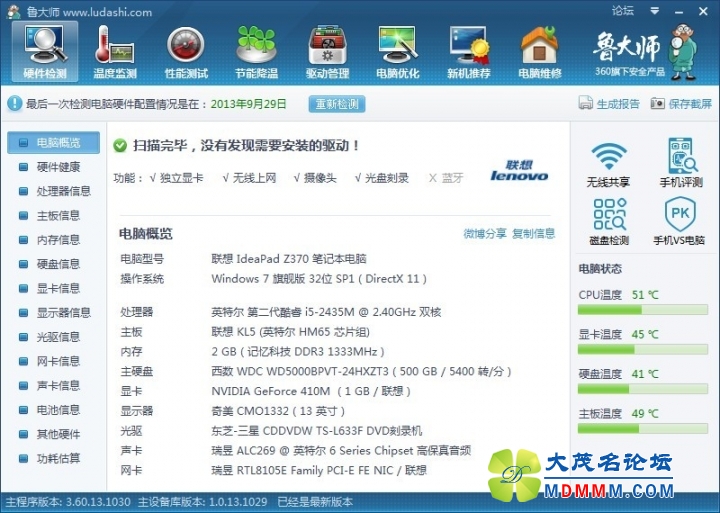The image size is (720, 513).
Task: Click the WDC WD5000BPVT hard disk text
Action: coord(361,372)
